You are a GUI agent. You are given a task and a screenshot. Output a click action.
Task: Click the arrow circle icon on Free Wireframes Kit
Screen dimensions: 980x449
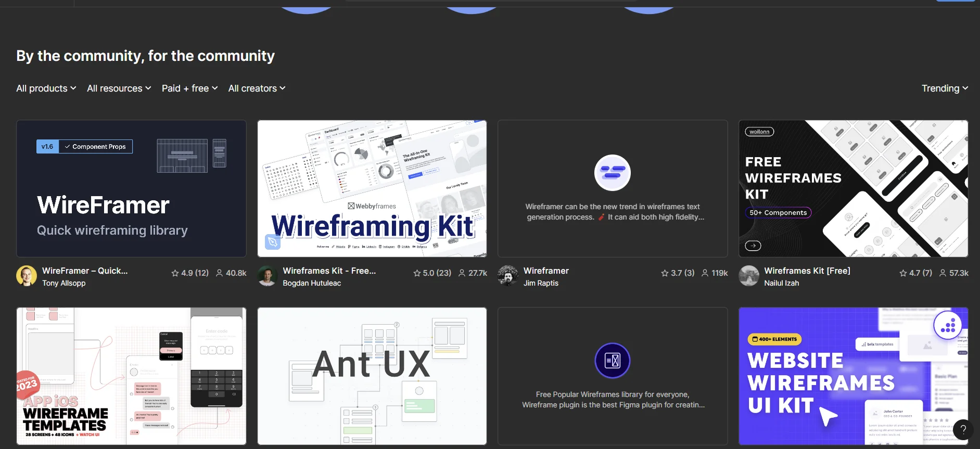[x=753, y=246]
